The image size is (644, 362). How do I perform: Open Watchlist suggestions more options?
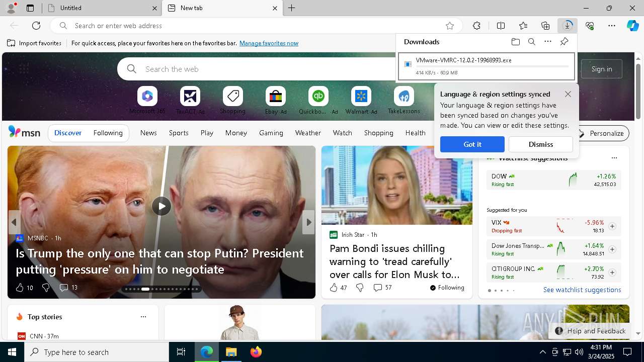point(614,158)
